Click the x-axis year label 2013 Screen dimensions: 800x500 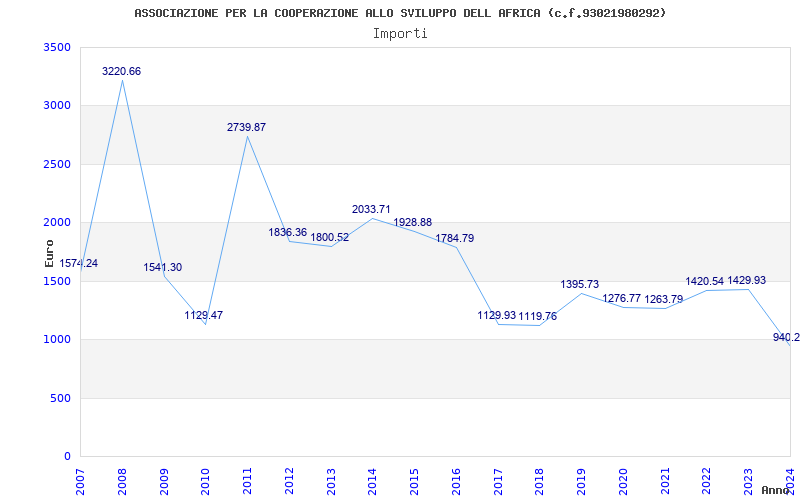pyautogui.click(x=331, y=482)
